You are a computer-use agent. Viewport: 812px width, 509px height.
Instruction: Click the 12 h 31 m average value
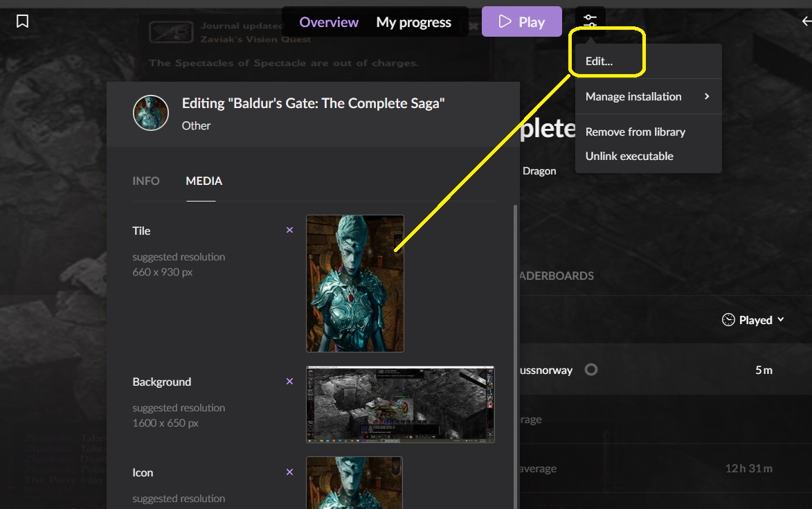click(x=749, y=468)
